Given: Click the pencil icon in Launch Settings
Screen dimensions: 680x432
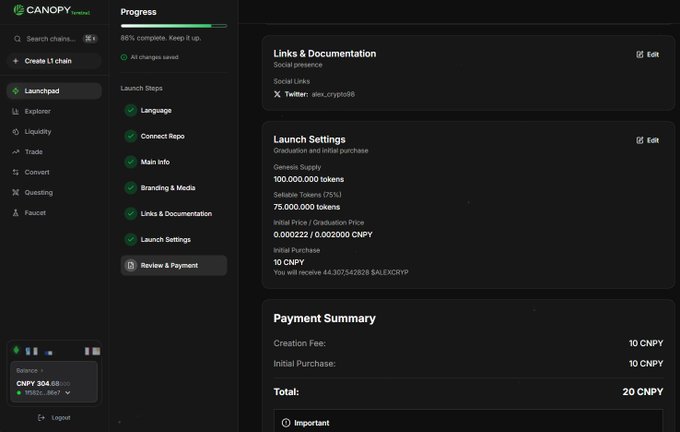Looking at the screenshot, I should 640,140.
